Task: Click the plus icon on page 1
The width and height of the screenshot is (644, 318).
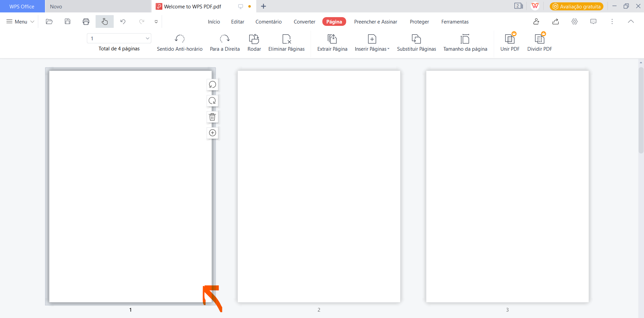Action: point(212,133)
